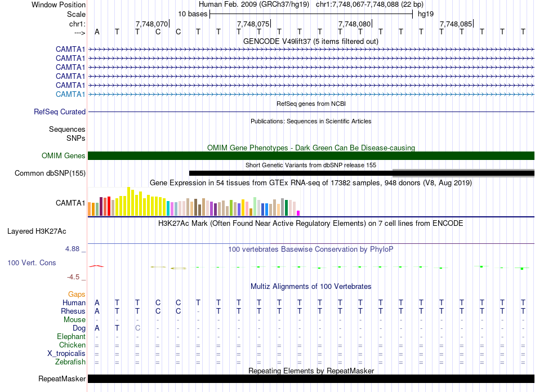Click the Multiz Alignments of 100 Vertebrates title
The width and height of the screenshot is (535, 392).
[x=311, y=287]
